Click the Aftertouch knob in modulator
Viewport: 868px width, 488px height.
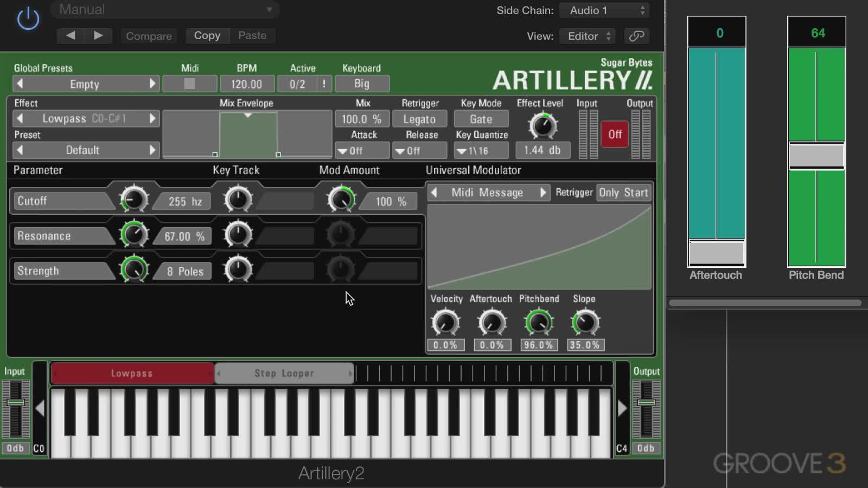pyautogui.click(x=492, y=323)
